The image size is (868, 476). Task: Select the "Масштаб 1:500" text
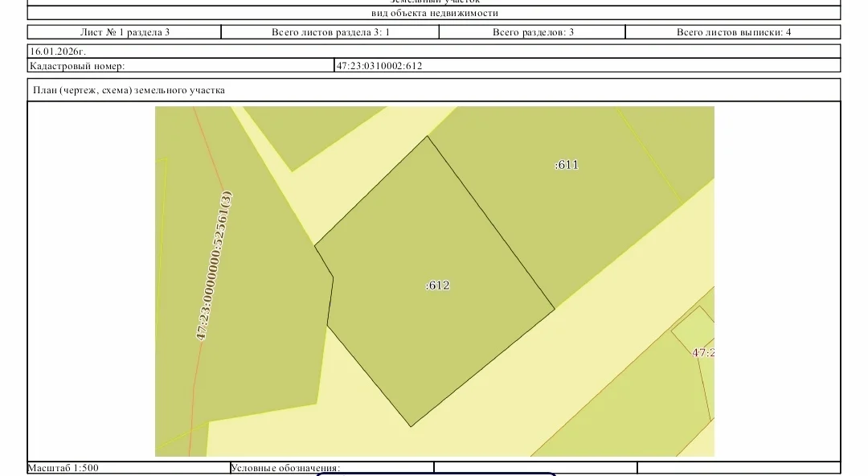pyautogui.click(x=63, y=468)
